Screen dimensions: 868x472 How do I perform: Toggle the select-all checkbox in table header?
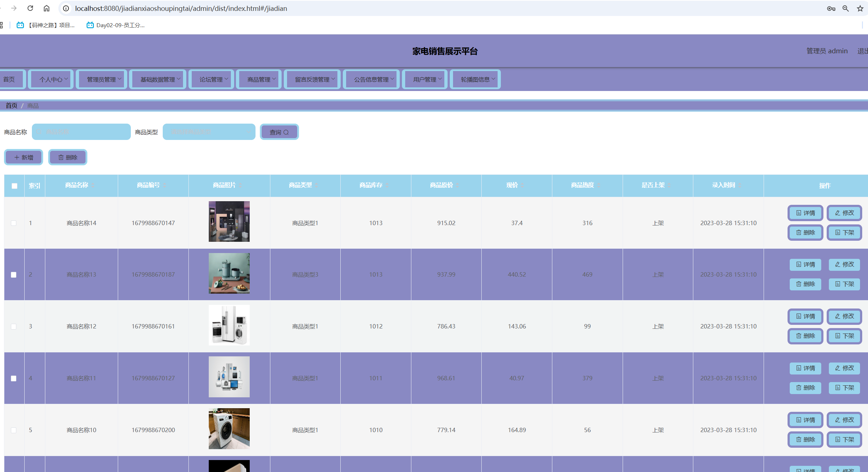pos(14,186)
